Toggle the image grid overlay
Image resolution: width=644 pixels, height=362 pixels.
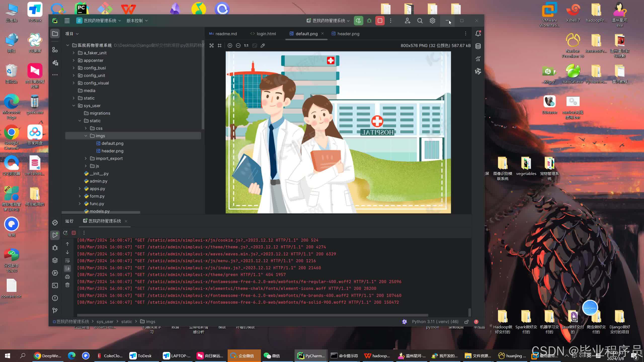coord(220,46)
